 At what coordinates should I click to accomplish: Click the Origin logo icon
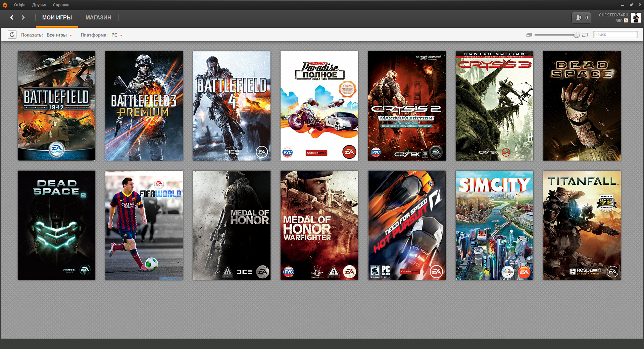[x=5, y=5]
